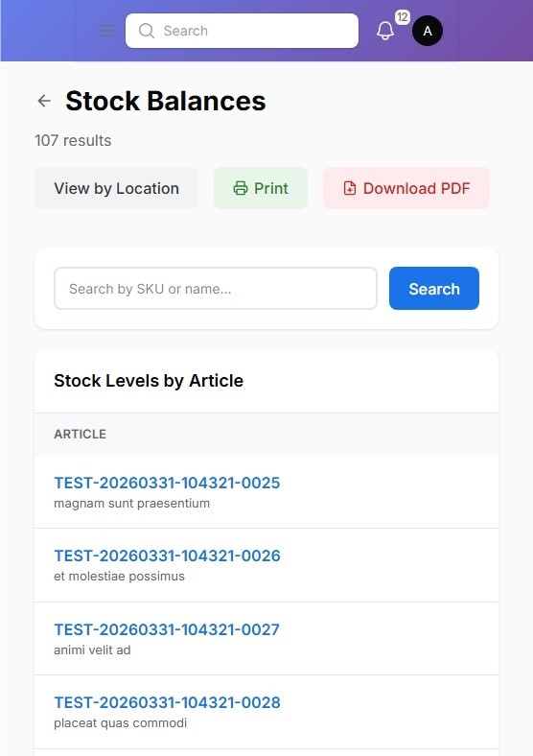Open article TEST-20260331-104321-0027
This screenshot has width=533, height=756.
click(x=167, y=629)
